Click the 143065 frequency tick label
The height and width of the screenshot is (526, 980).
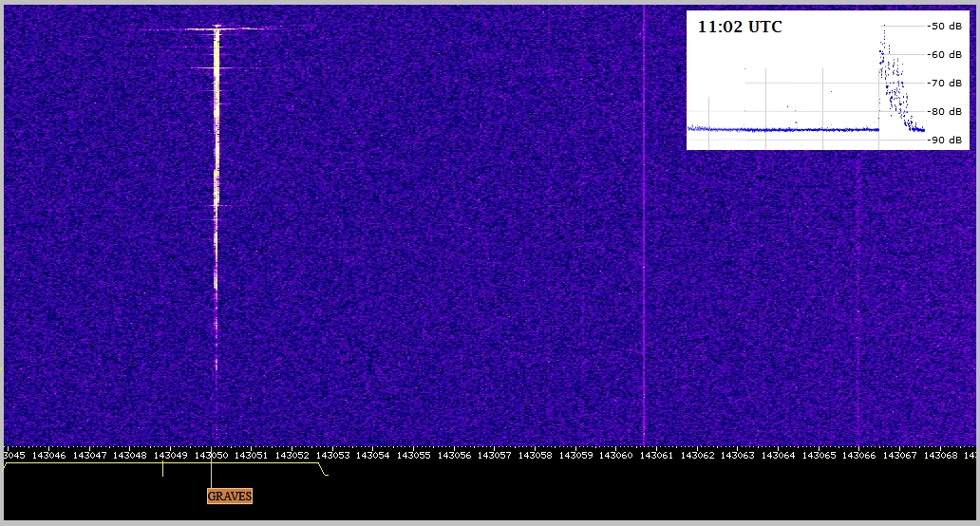819,456
